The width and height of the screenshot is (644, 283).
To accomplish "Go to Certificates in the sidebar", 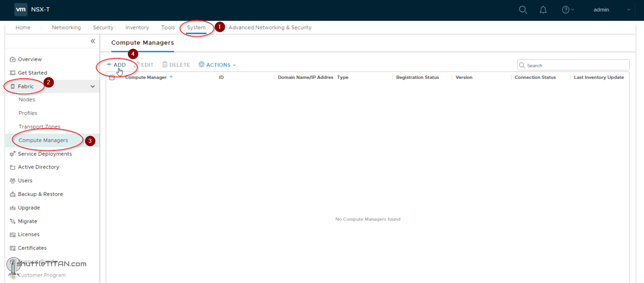I will click(32, 248).
